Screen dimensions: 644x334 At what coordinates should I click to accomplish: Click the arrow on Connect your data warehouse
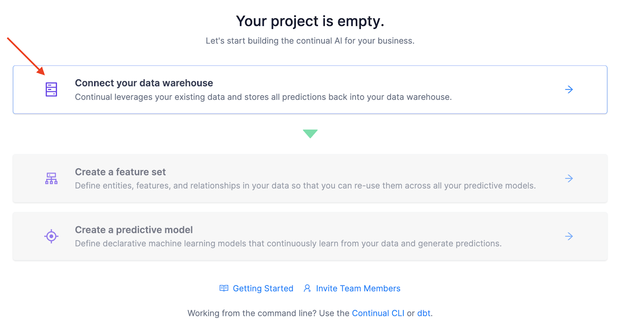coord(569,89)
